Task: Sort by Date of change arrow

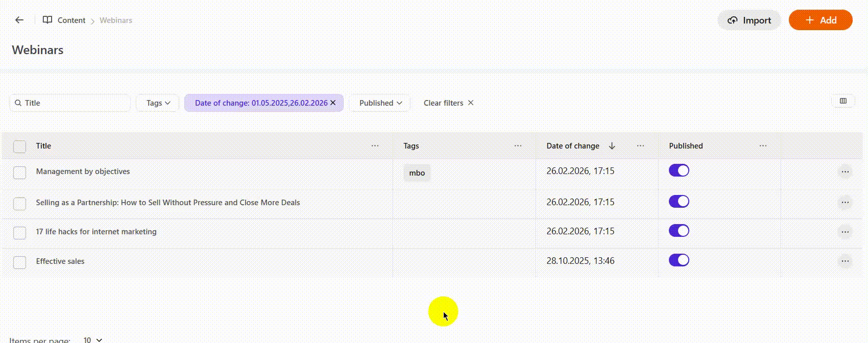Action: [612, 146]
